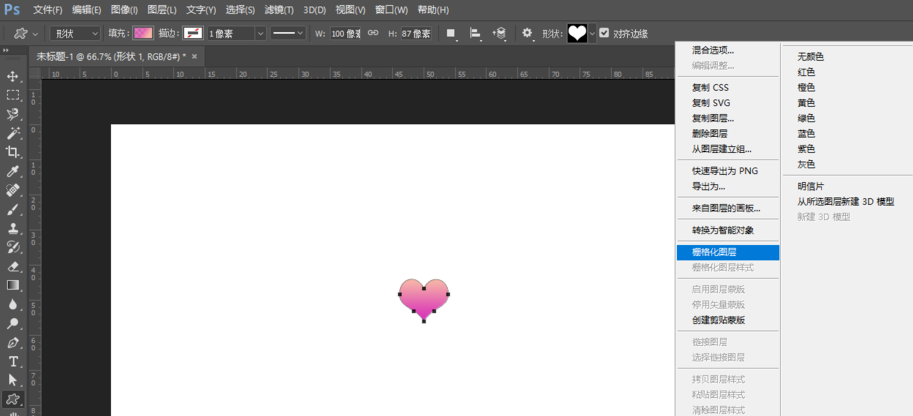Open the 形状 tool mode dropdown
Viewport: 913px width, 416px height.
[75, 33]
